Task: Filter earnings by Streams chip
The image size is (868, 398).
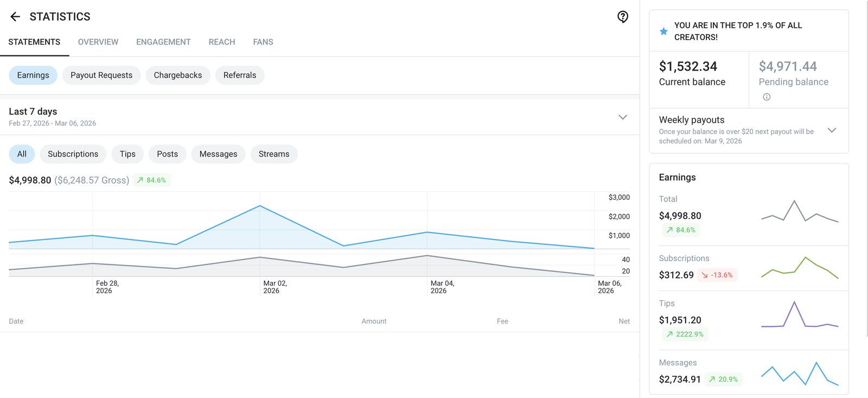Action: [x=274, y=154]
